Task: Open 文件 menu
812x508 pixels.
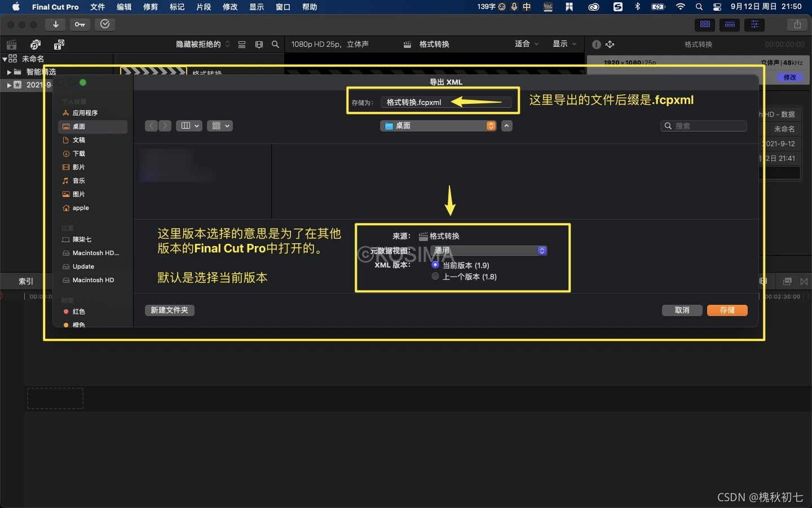Action: pyautogui.click(x=98, y=7)
